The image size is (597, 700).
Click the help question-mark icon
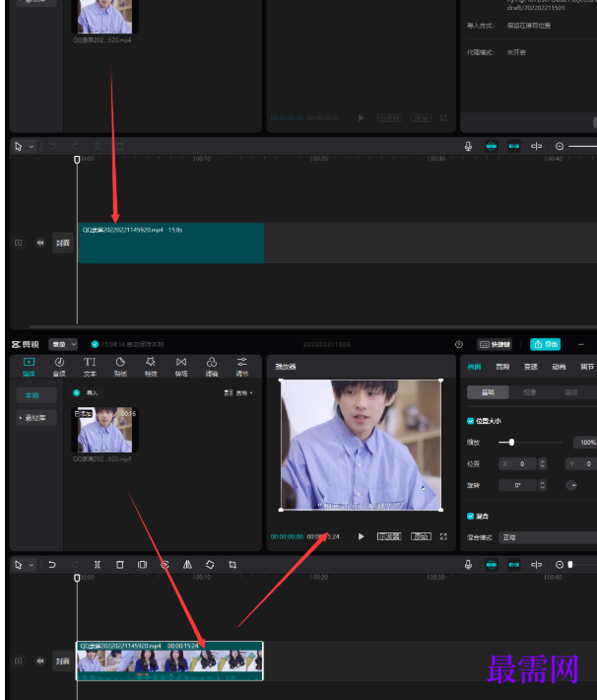pyautogui.click(x=459, y=344)
